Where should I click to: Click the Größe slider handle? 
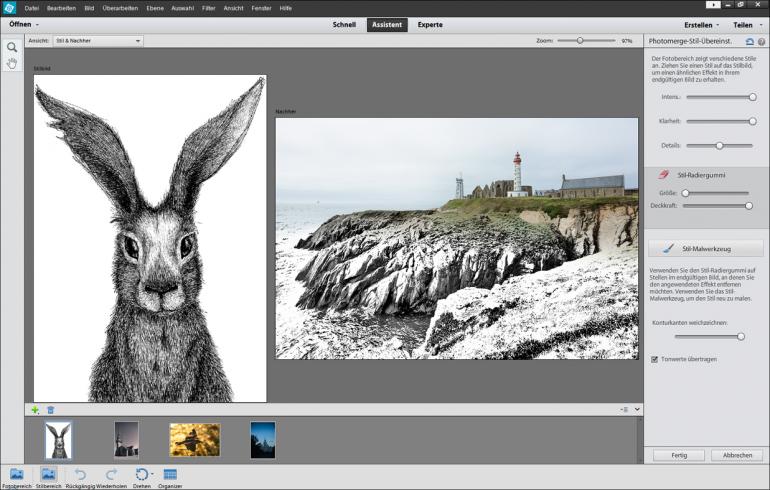(686, 193)
